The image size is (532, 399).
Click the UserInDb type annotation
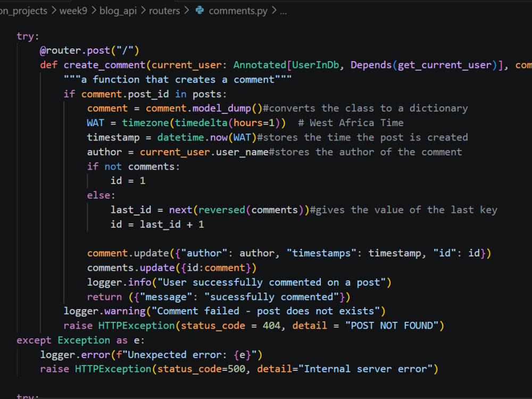click(315, 65)
